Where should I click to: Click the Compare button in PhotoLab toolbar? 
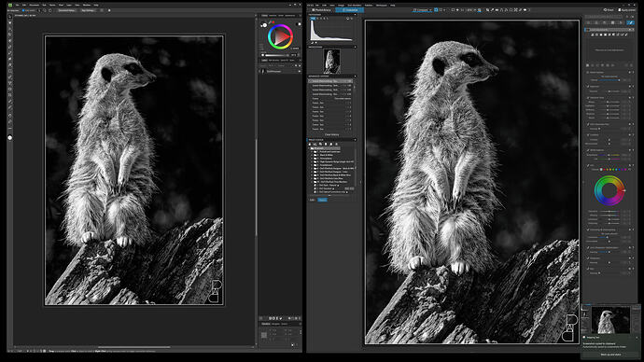click(x=421, y=10)
